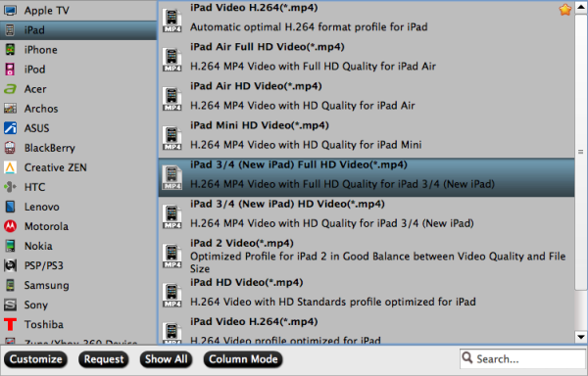Choose iPad Air Full HD Video format
The width and height of the screenshot is (588, 376).
pos(367,57)
